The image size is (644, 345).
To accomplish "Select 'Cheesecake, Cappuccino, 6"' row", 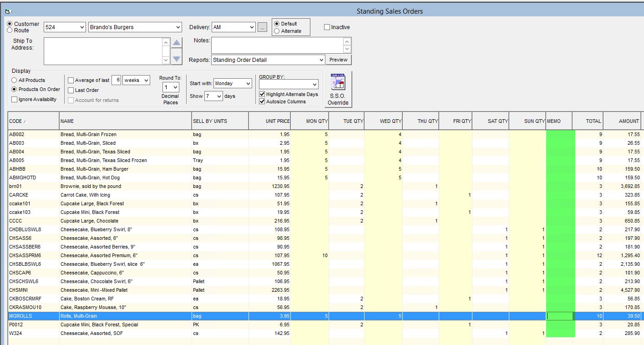I will click(324, 273).
